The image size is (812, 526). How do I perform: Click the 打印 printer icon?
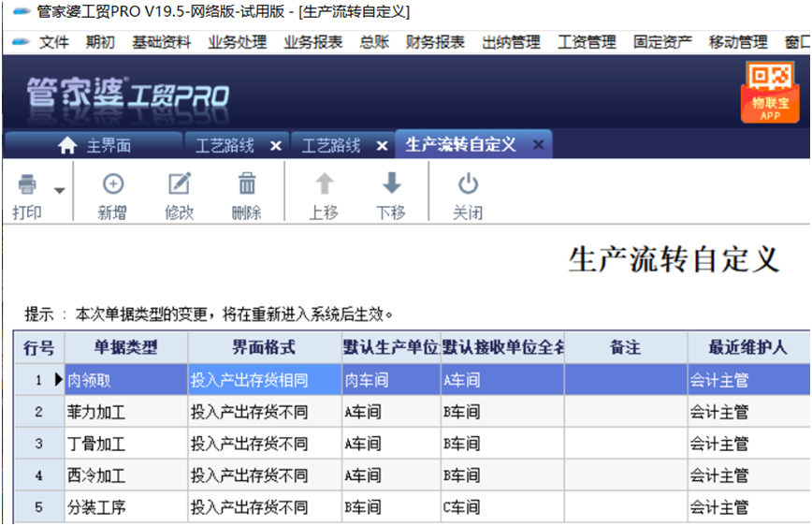pyautogui.click(x=27, y=184)
